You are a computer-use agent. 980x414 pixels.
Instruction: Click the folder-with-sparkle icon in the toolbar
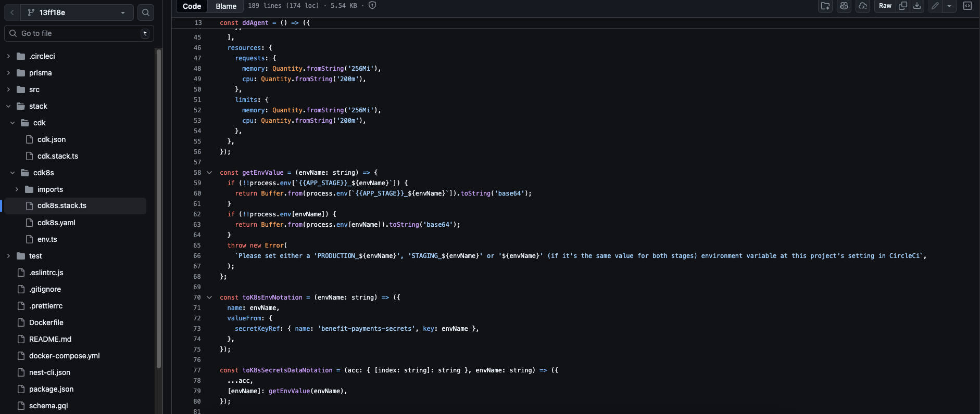(825, 6)
